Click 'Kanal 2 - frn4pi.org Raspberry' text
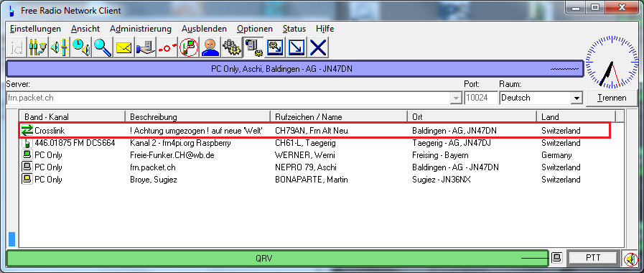644x273 pixels. coord(180,143)
